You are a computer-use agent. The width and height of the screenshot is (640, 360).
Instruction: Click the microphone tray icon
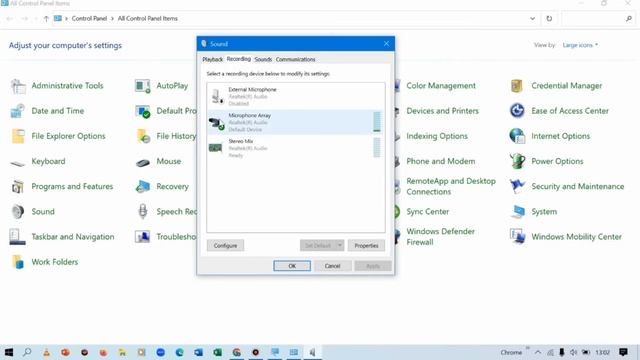pos(562,352)
